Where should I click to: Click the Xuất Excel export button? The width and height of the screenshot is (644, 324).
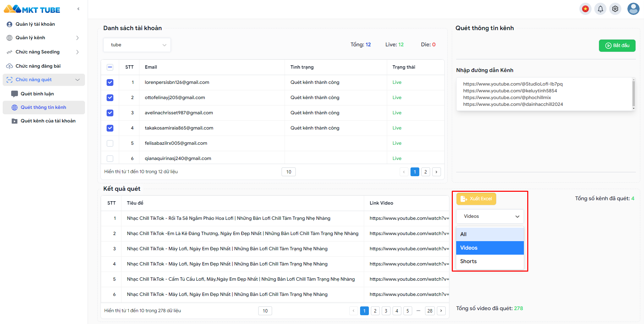[x=476, y=199]
